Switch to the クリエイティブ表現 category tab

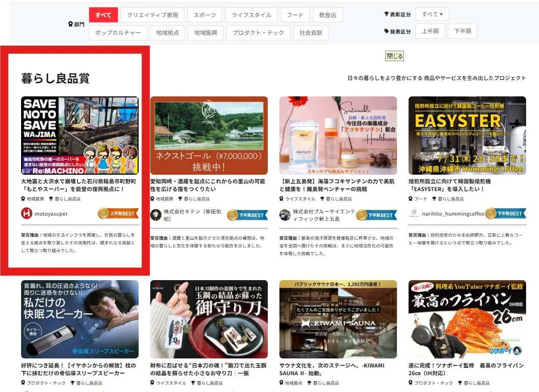pyautogui.click(x=152, y=15)
